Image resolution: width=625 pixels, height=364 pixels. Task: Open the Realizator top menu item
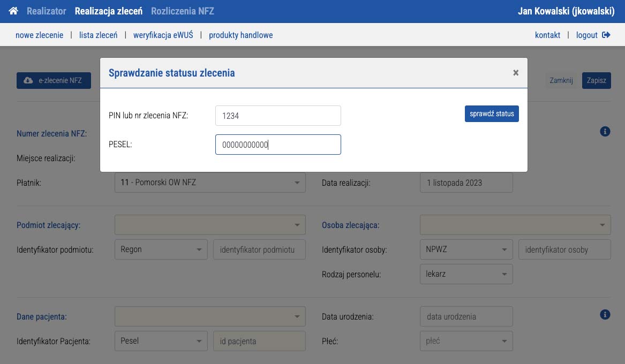click(46, 11)
